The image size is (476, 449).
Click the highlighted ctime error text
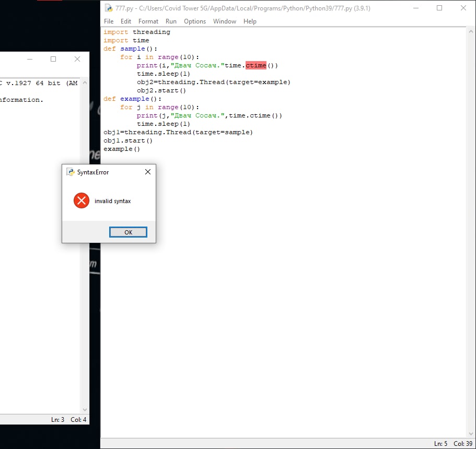256,65
